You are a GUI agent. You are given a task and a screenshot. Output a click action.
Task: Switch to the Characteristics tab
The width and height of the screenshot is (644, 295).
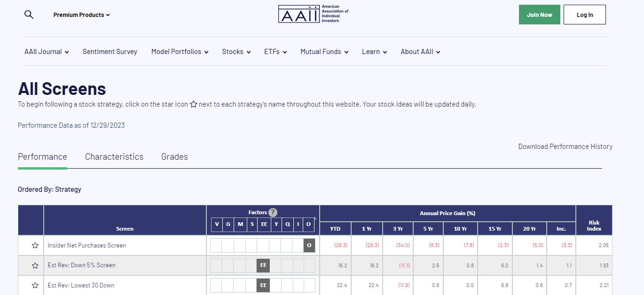(114, 157)
